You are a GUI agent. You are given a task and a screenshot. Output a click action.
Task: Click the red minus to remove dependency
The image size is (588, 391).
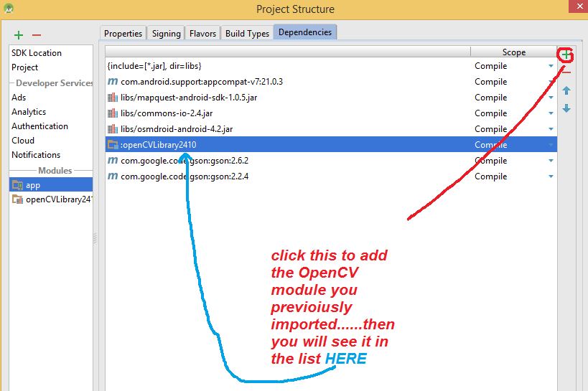click(566, 72)
